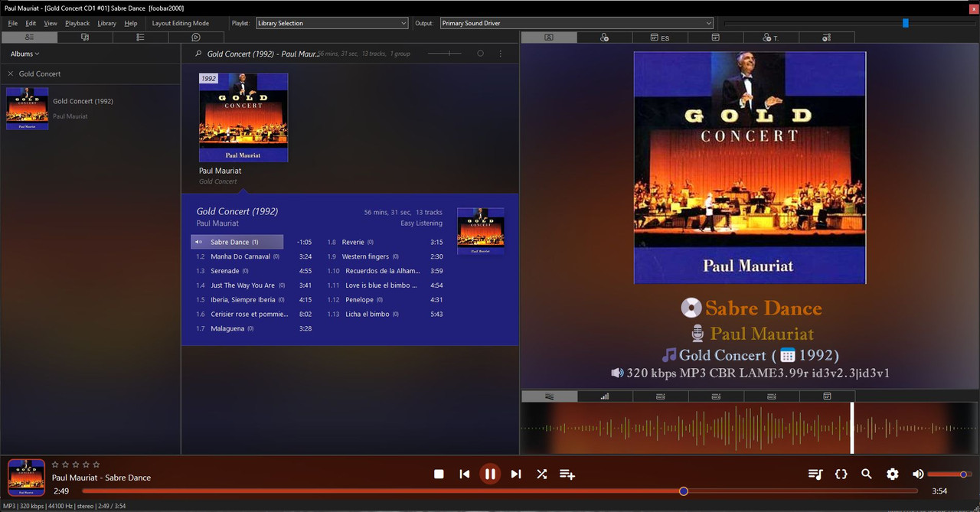Pause the playing Sabre Dance track
Screen dimensions: 980x512
[x=490, y=474]
